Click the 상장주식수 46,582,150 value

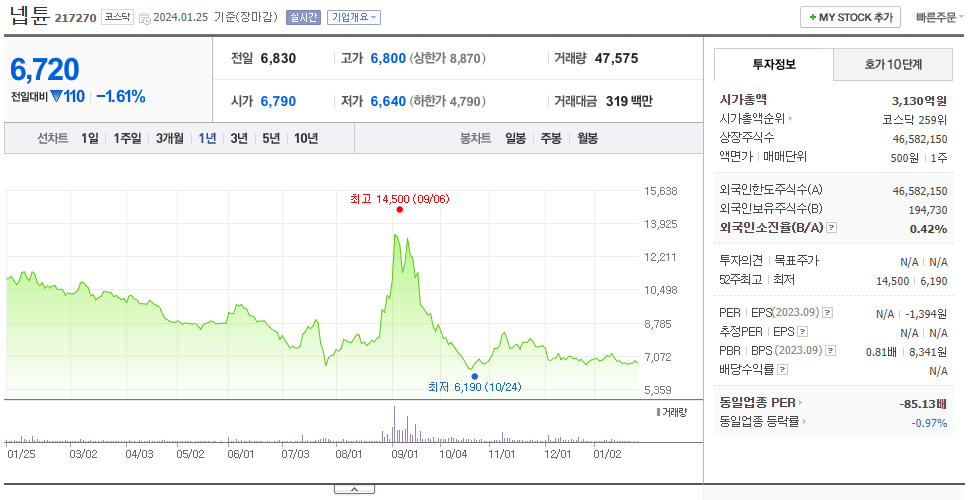920,138
